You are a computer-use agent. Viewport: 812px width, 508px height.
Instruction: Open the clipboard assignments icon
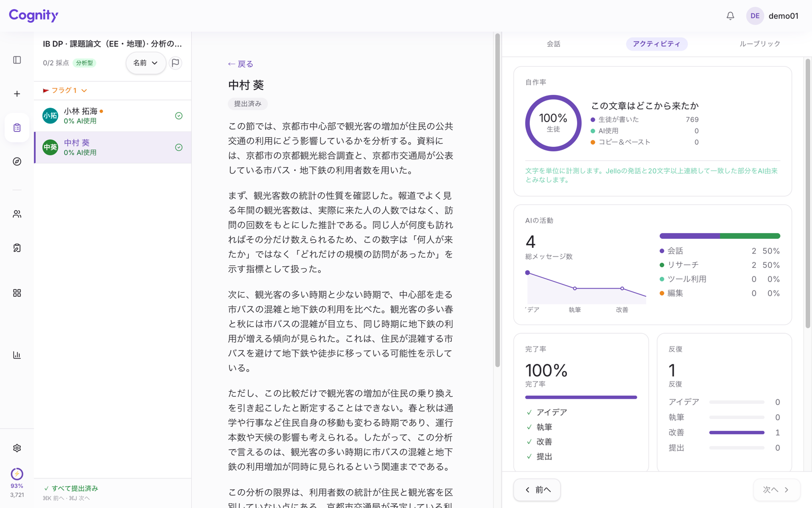coord(17,128)
